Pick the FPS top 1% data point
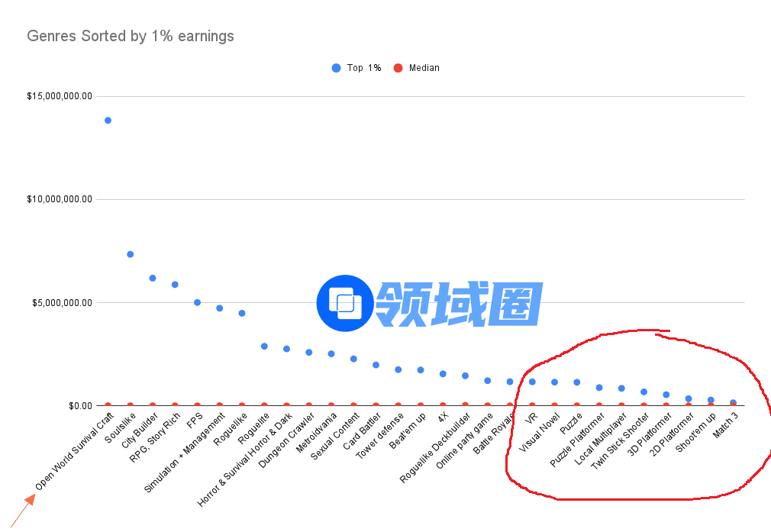This screenshot has height=532, width=771. (197, 302)
